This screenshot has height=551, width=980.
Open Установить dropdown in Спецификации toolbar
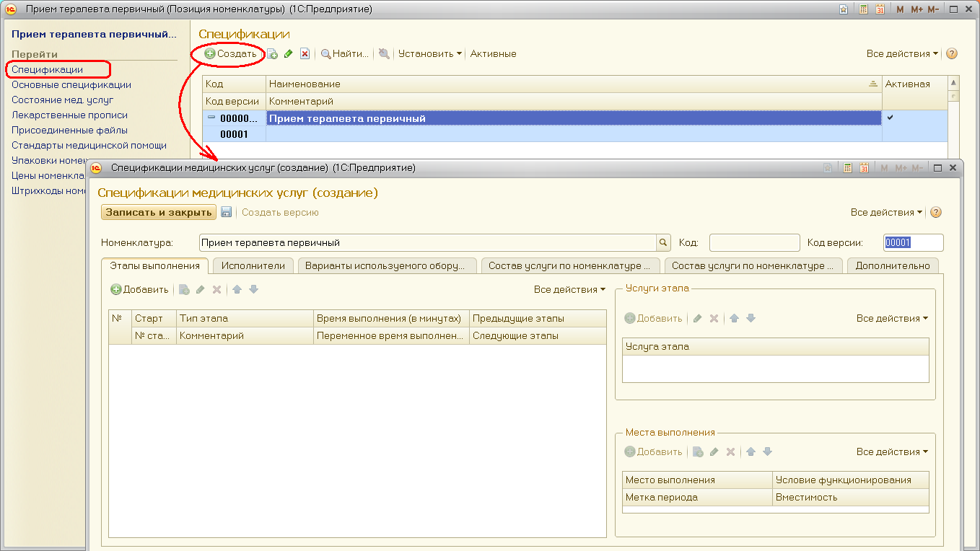click(x=429, y=53)
